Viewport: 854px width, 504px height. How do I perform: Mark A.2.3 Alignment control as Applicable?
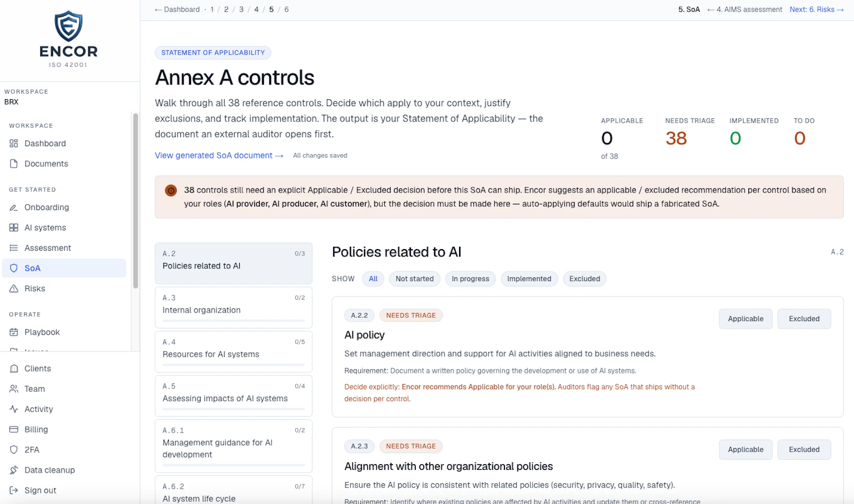[x=746, y=450]
